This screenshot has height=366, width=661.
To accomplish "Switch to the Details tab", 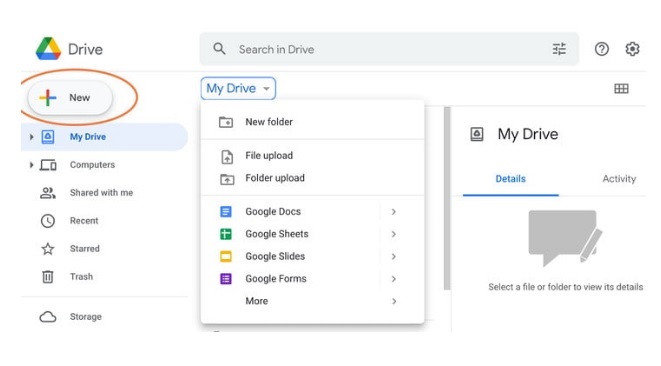I will pyautogui.click(x=511, y=179).
